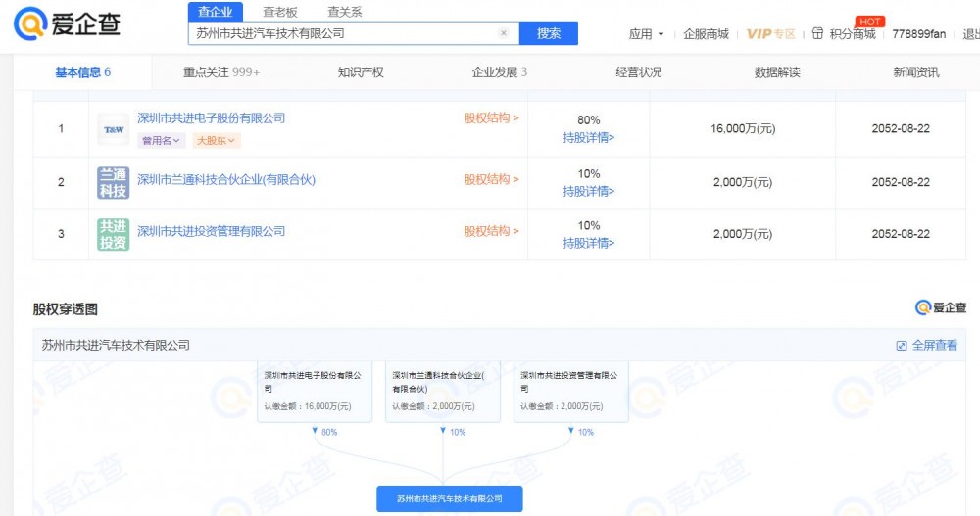
Task: Switch to the 新闻资讯 tab
Action: coord(915,72)
